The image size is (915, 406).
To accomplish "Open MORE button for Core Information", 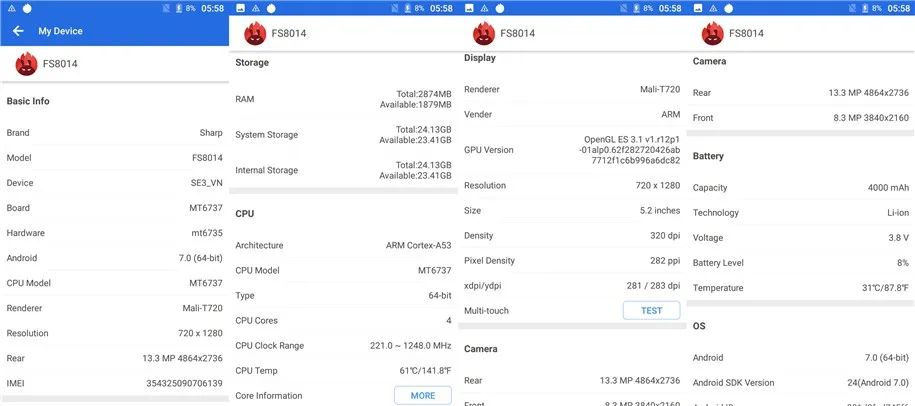I will pyautogui.click(x=422, y=396).
